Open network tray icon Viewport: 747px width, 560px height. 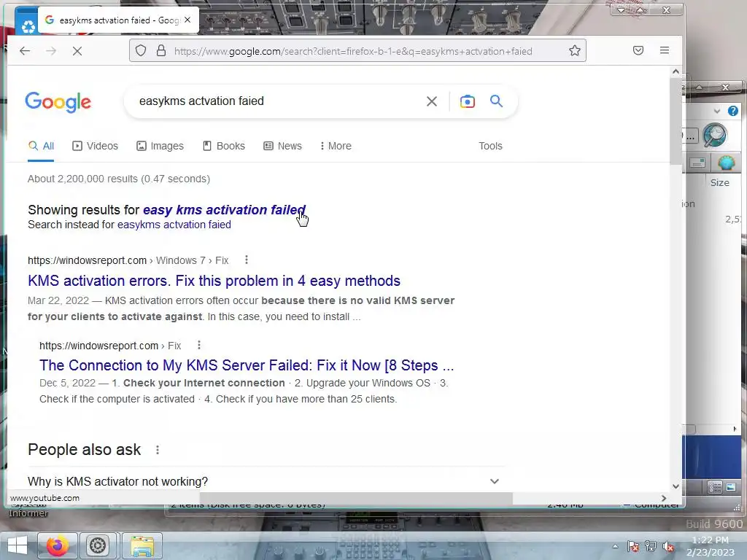650,546
